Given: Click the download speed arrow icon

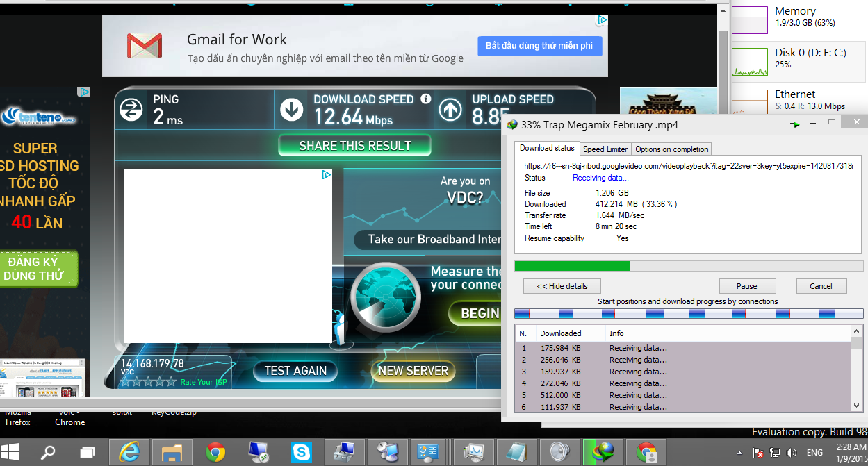Looking at the screenshot, I should [x=292, y=110].
